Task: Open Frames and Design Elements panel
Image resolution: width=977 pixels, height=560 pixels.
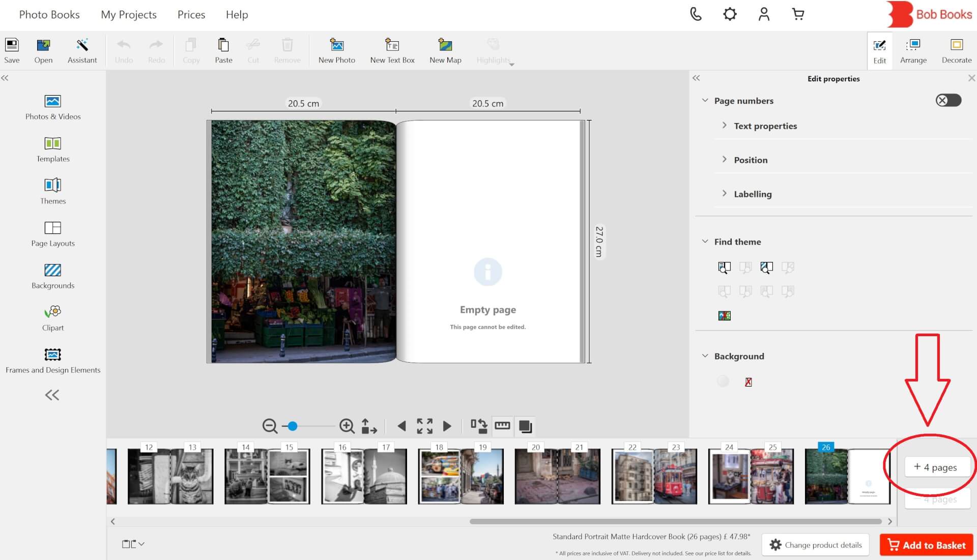Action: pos(53,361)
